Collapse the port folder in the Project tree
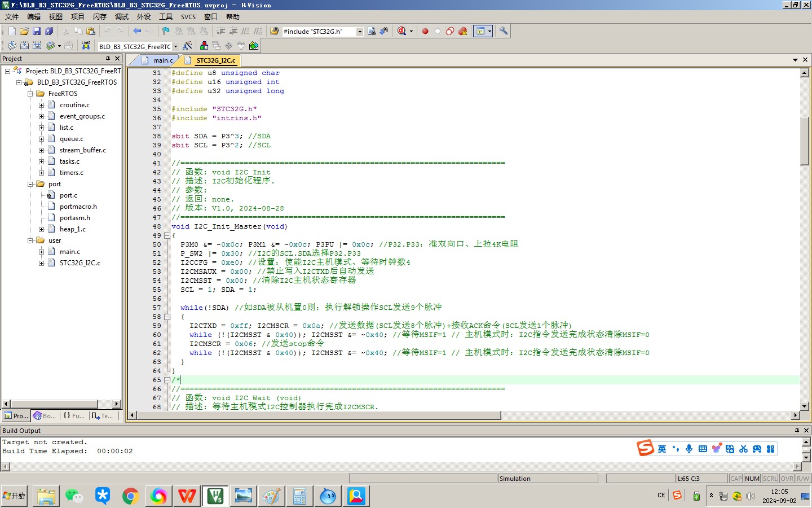This screenshot has height=508, width=812. tap(30, 184)
